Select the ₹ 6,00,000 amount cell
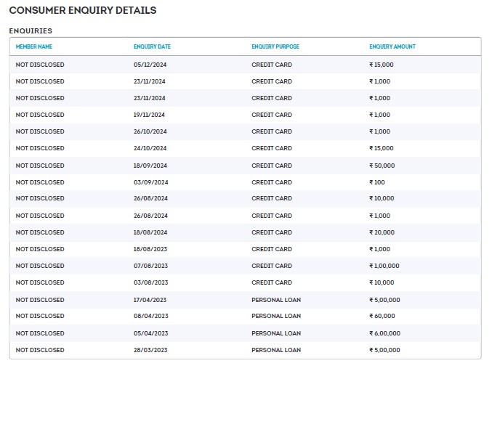The height and width of the screenshot is (448, 492). [384, 333]
